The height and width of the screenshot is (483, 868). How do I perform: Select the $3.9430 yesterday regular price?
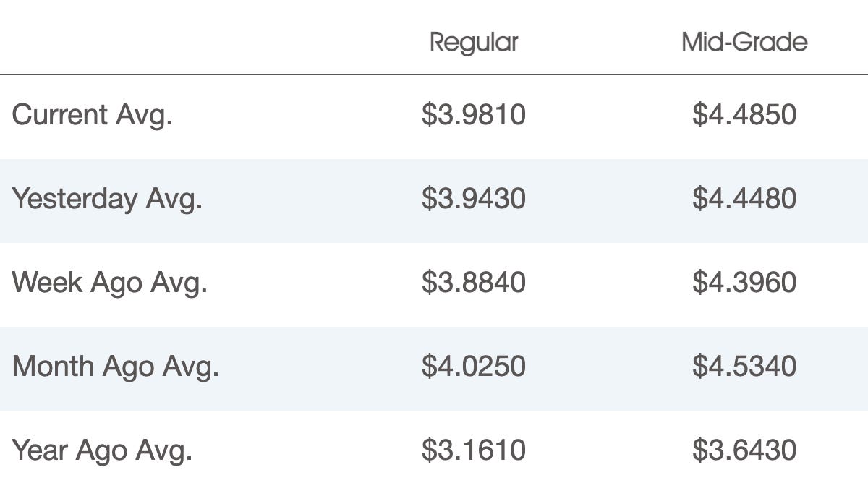[x=474, y=199]
